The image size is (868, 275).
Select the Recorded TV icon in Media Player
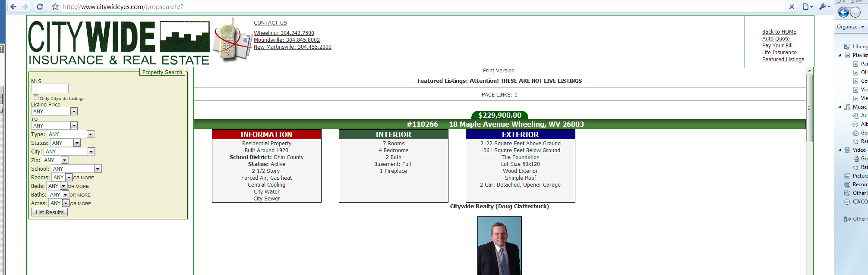(847, 184)
